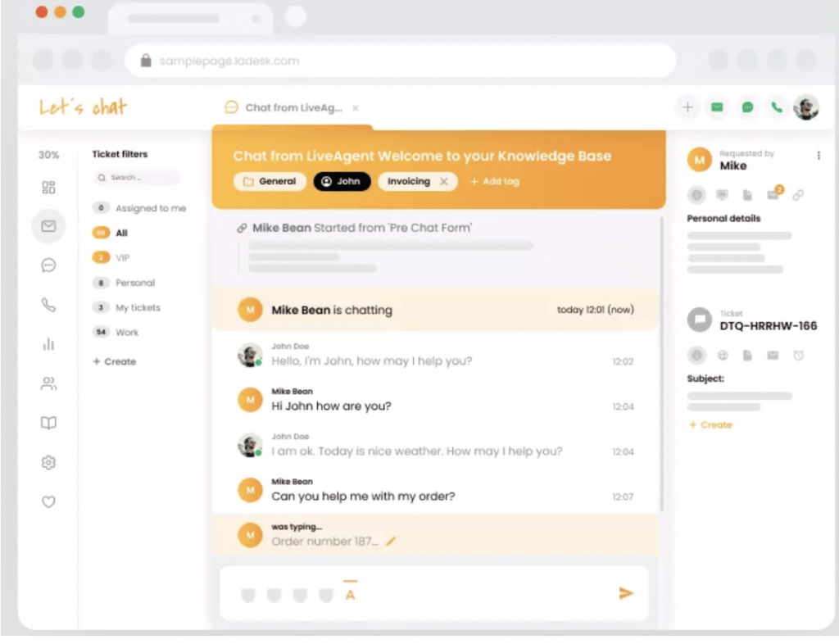
Task: Click the green chat bubble icon in top bar
Action: pyautogui.click(x=747, y=107)
